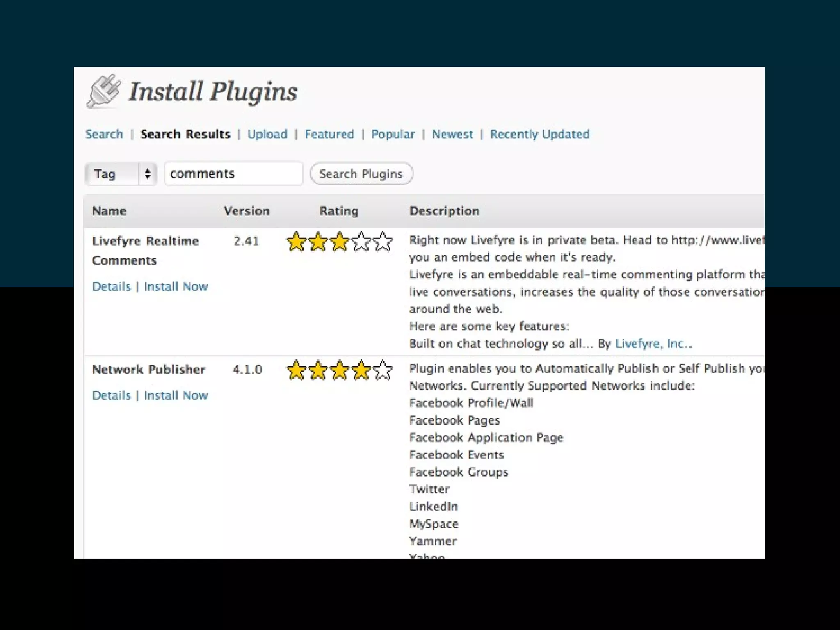Open the Upload tab
This screenshot has width=840, height=630.
pos(267,134)
